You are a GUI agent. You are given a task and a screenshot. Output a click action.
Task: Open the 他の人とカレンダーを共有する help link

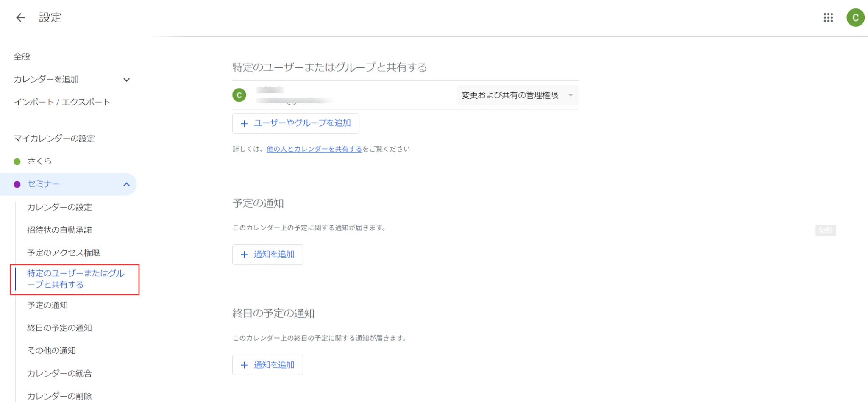(x=314, y=149)
